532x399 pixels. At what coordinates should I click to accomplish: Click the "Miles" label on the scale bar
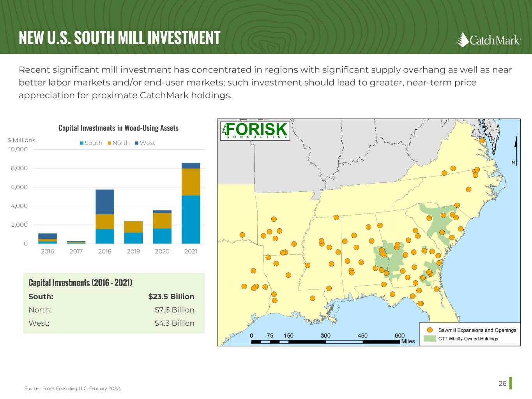click(408, 341)
